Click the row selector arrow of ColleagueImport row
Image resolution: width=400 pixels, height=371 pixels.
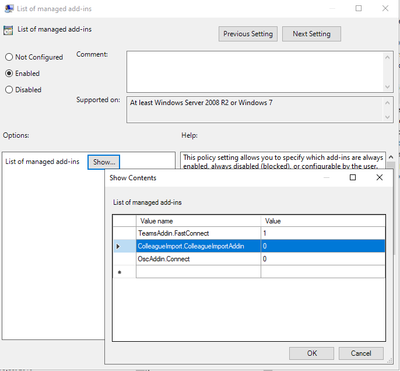[124, 246]
